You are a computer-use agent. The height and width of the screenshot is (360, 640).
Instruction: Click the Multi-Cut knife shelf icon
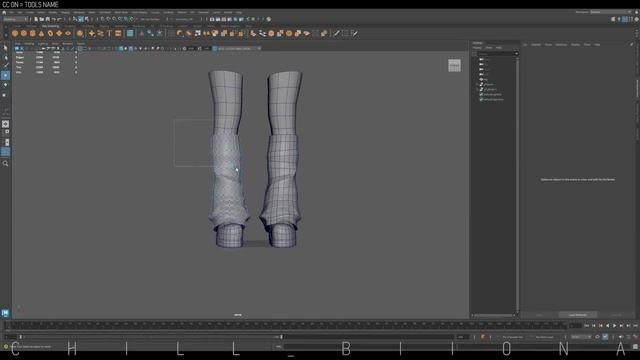click(336, 33)
